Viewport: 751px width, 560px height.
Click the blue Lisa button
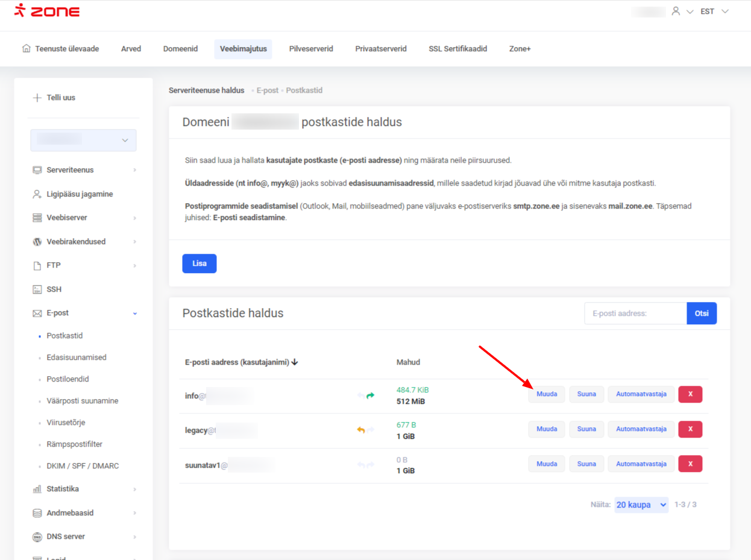pyautogui.click(x=200, y=263)
